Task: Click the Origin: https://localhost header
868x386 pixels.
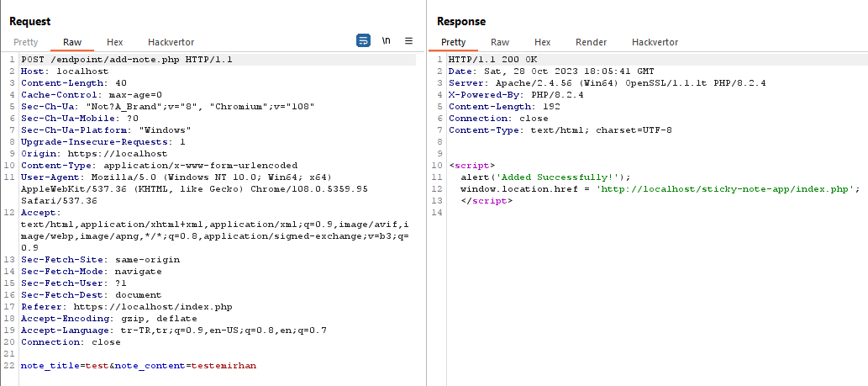Action: [94, 153]
